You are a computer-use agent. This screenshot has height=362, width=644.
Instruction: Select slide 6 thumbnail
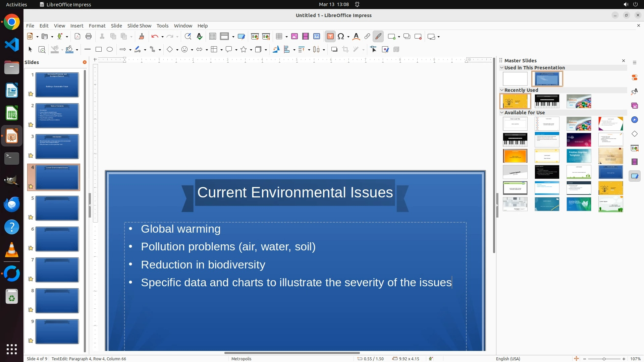click(x=57, y=239)
